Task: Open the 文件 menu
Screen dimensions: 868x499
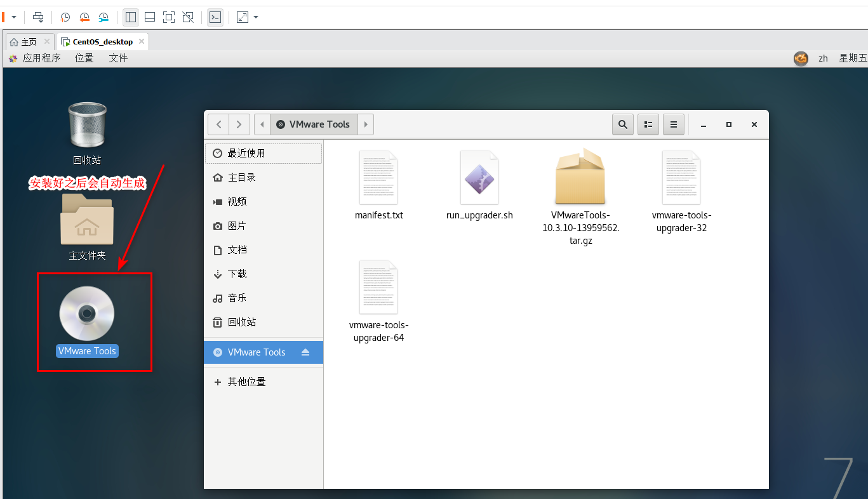Action: (x=118, y=58)
